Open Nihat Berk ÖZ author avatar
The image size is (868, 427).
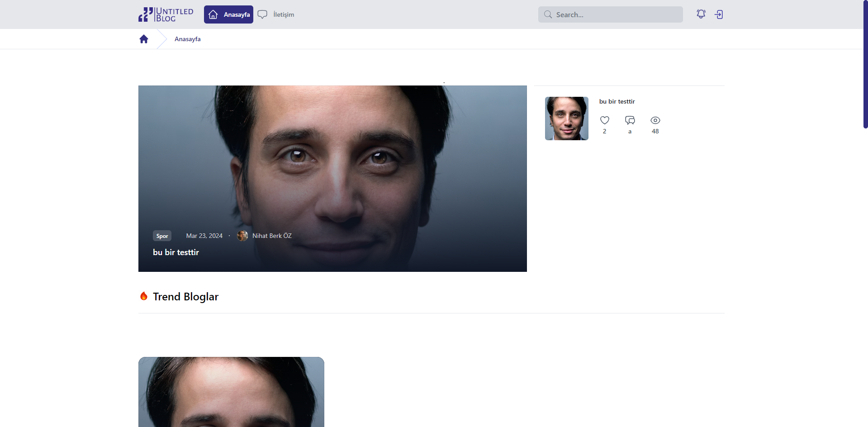(242, 236)
